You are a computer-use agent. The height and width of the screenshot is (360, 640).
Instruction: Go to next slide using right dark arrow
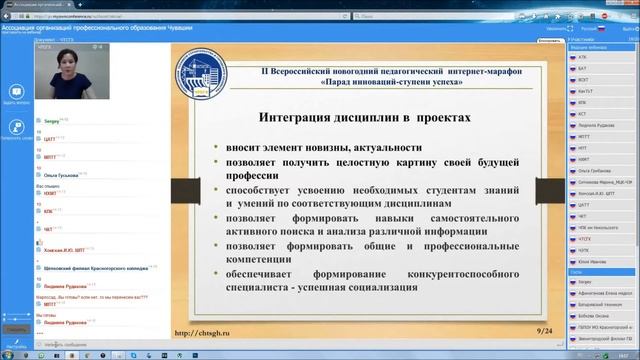pos(550,191)
